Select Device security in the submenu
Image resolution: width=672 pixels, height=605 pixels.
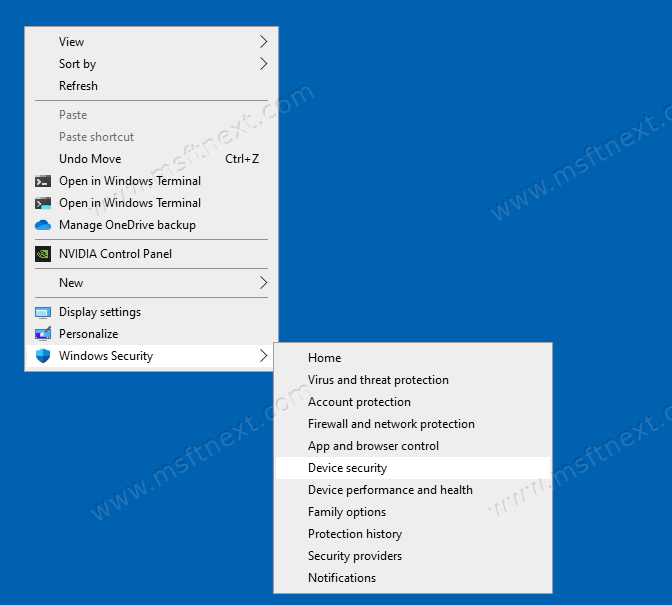[413, 468]
